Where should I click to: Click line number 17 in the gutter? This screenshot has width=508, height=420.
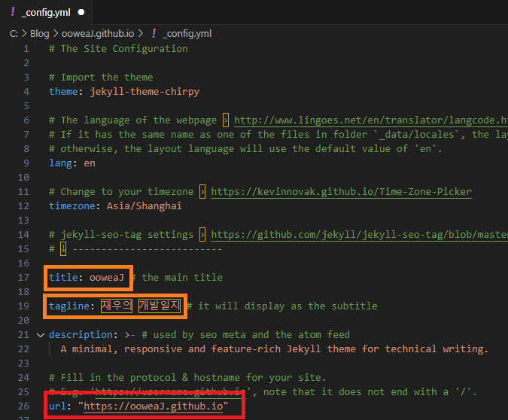point(26,277)
